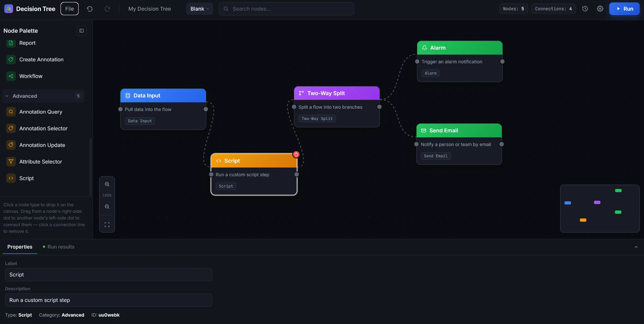The height and width of the screenshot is (324, 644).
Task: Click the fit-to-screen icon on canvas
Action: 107,224
